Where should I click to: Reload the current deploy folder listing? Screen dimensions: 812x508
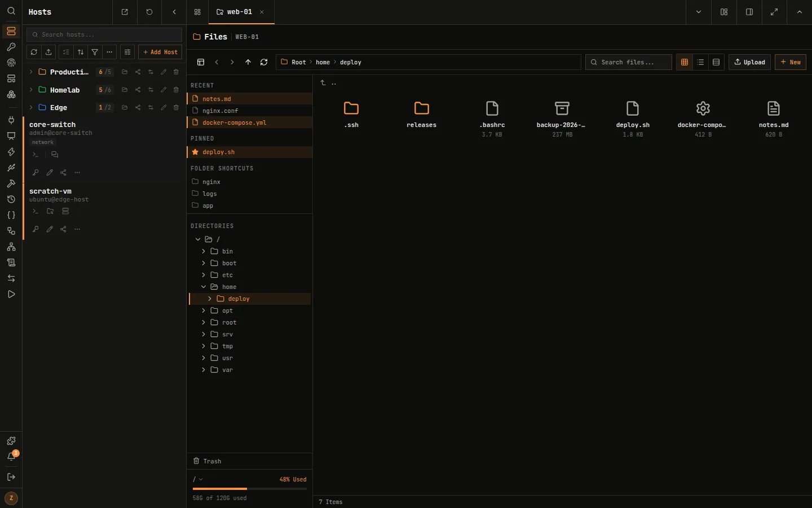point(264,62)
